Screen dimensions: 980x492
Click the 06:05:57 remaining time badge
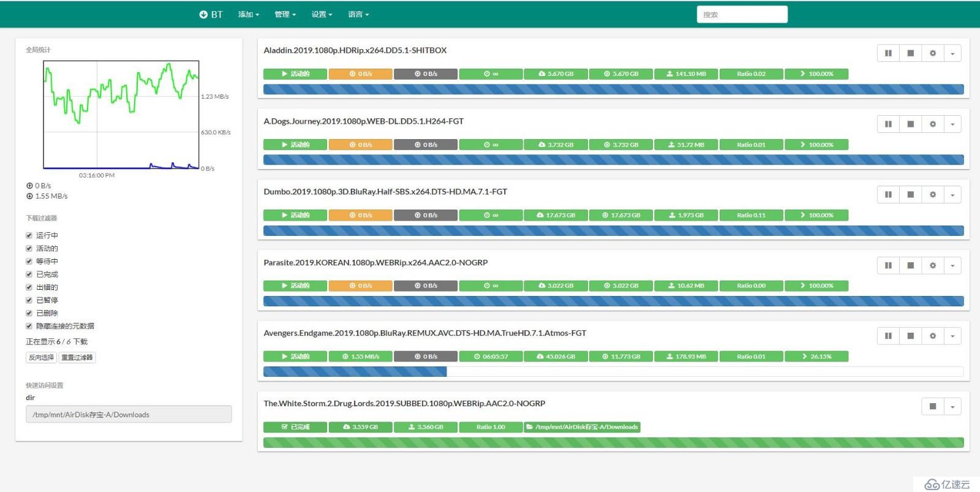coord(491,356)
